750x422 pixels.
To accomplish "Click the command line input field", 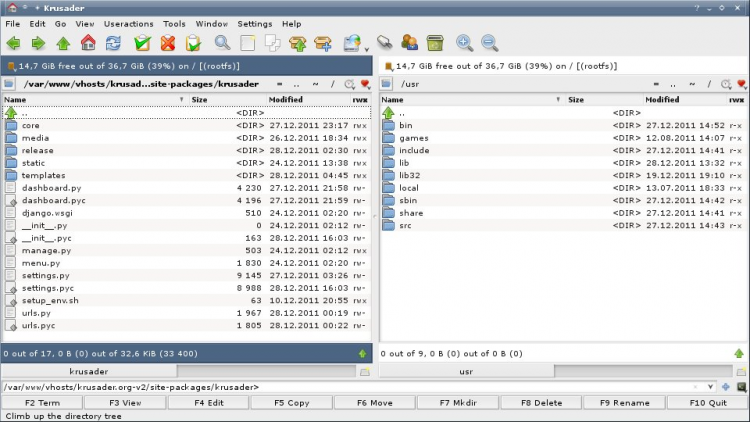I will coord(350,387).
